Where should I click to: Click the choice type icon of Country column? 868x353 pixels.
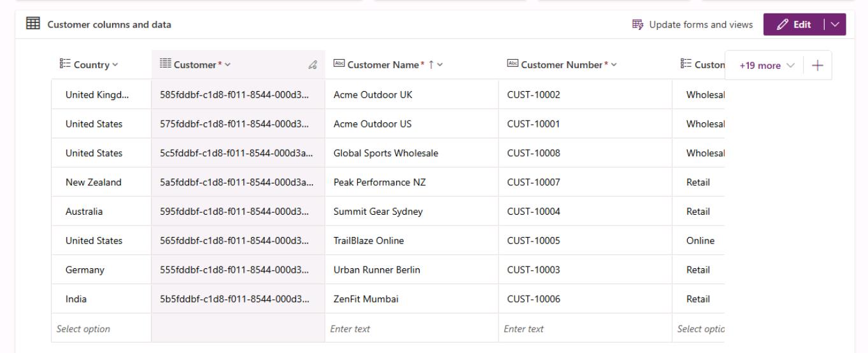pos(62,64)
